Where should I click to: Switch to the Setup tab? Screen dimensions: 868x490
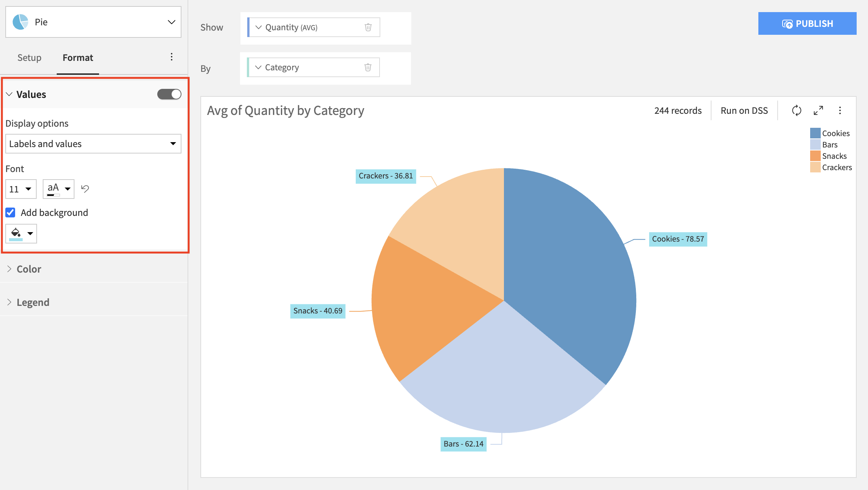(29, 58)
